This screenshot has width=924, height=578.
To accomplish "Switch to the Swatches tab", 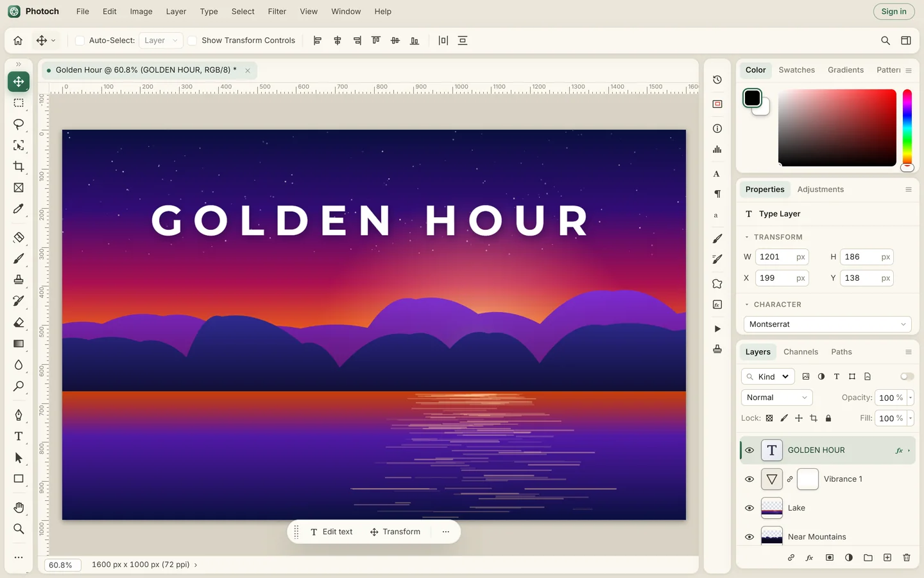I will coord(796,70).
